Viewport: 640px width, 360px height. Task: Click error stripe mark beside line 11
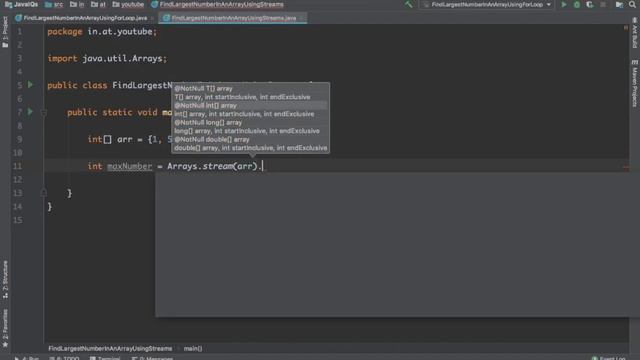pos(626,167)
